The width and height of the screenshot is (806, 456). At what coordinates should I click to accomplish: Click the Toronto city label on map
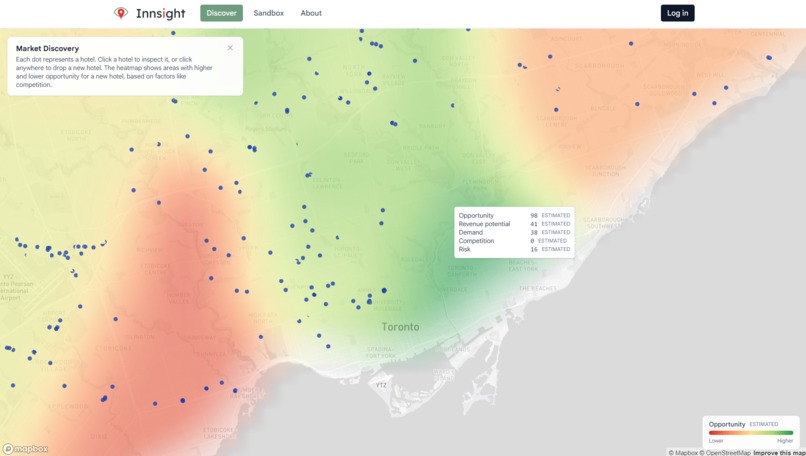(400, 326)
